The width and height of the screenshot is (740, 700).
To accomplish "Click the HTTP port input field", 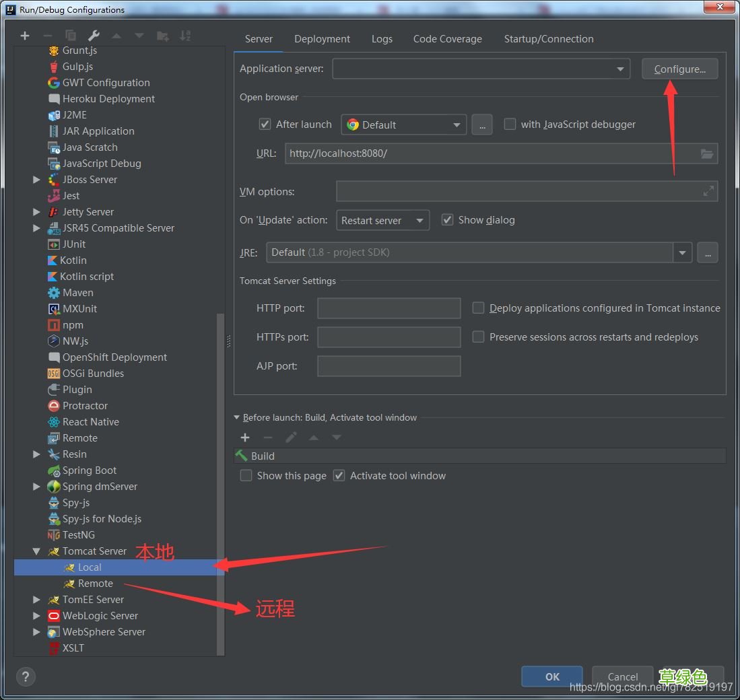I will (x=389, y=308).
